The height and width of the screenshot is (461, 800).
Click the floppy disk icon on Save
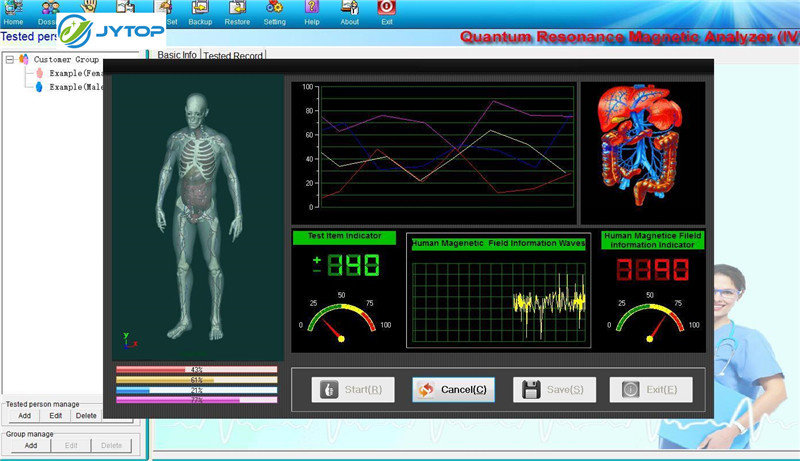(531, 390)
